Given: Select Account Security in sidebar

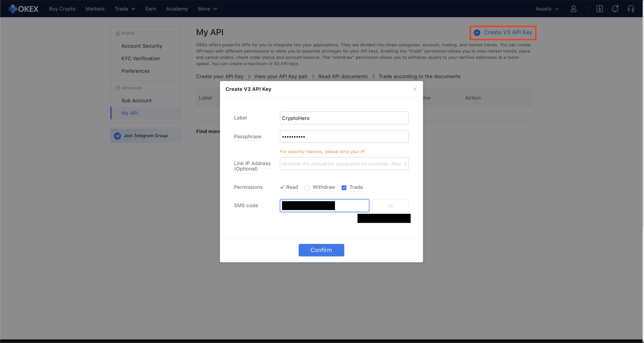Looking at the screenshot, I should tap(142, 46).
